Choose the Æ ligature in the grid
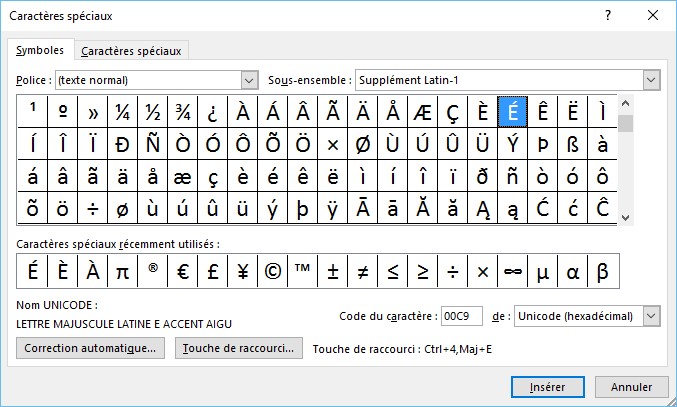The height and width of the screenshot is (407, 677). click(423, 112)
